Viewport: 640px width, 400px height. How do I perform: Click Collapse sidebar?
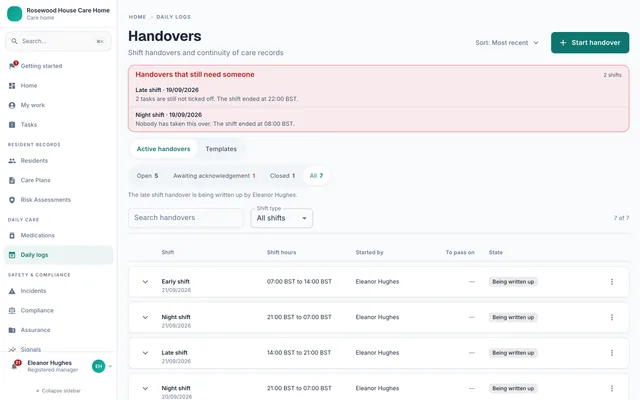coord(58,391)
